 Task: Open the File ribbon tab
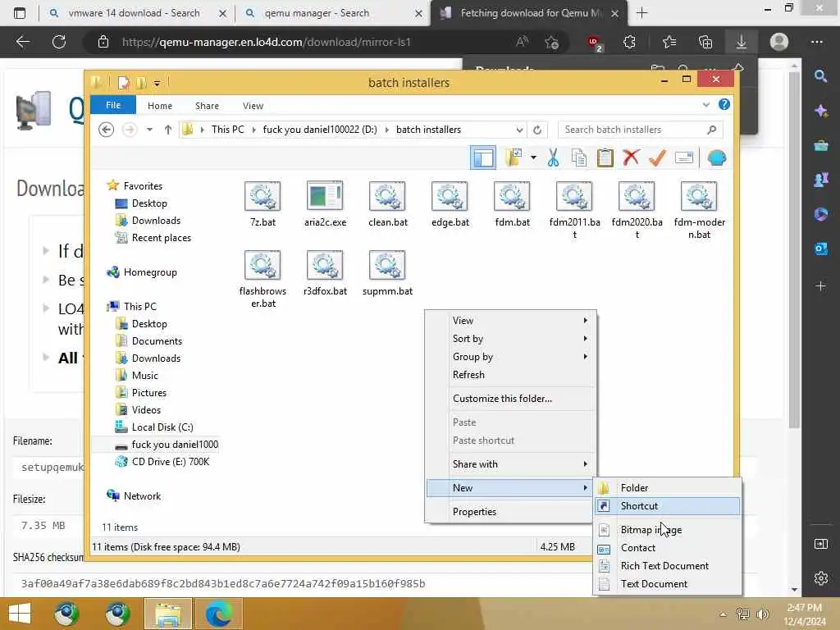pos(113,105)
